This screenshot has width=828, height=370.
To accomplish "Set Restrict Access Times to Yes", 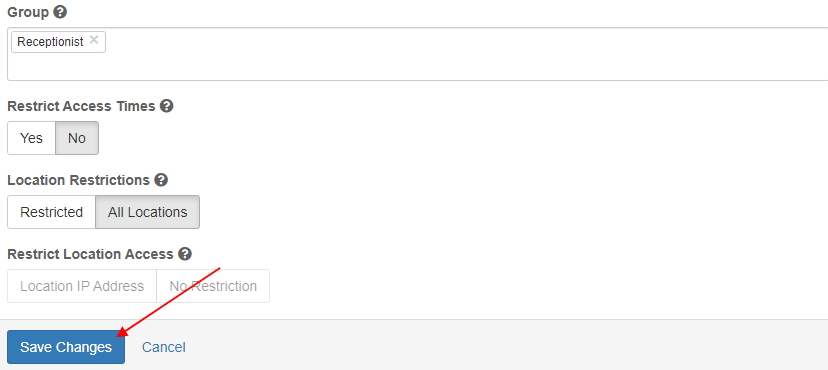I will [31, 138].
